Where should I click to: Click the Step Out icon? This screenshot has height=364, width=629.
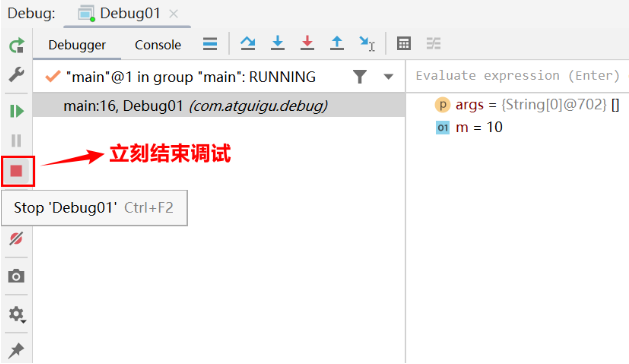[x=337, y=43]
